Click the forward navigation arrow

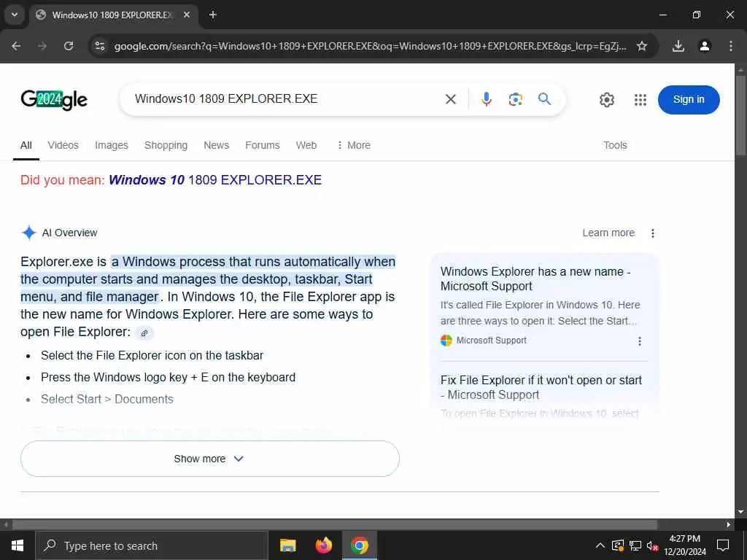tap(42, 46)
